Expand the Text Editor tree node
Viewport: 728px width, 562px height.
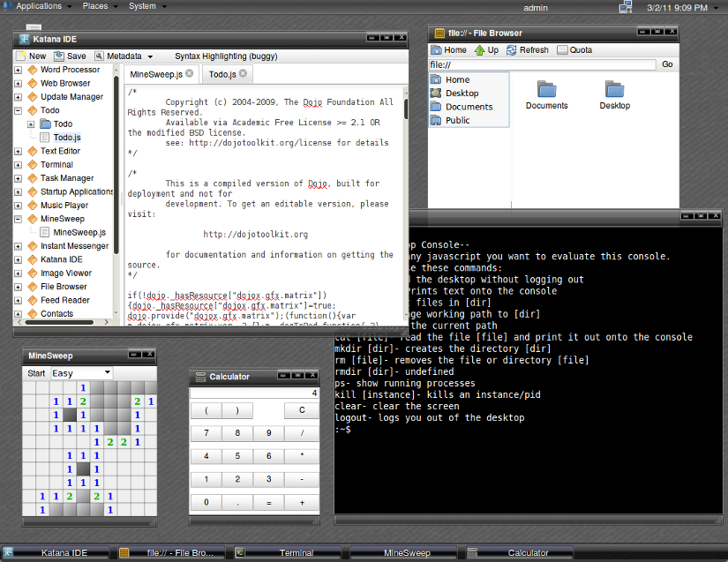19,151
